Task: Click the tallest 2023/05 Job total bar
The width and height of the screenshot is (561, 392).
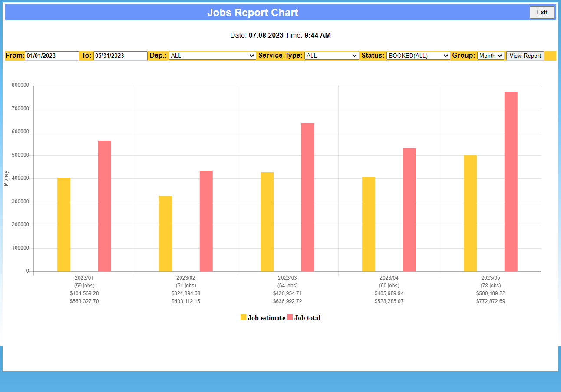Action: (x=511, y=182)
